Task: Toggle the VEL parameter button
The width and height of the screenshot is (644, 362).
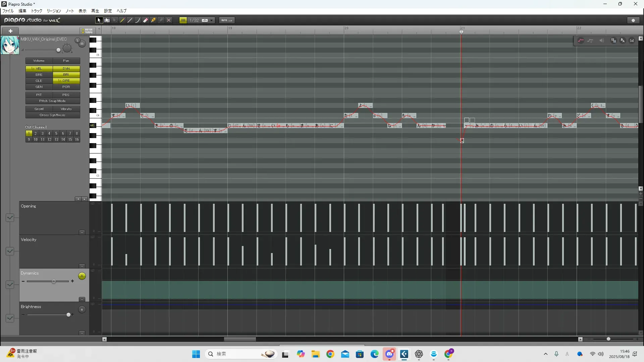Action: click(39, 68)
